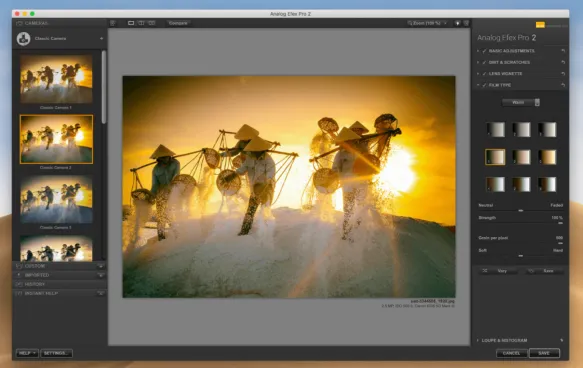Select the bottom-right dark film swatch
The image size is (583, 368).
(547, 184)
